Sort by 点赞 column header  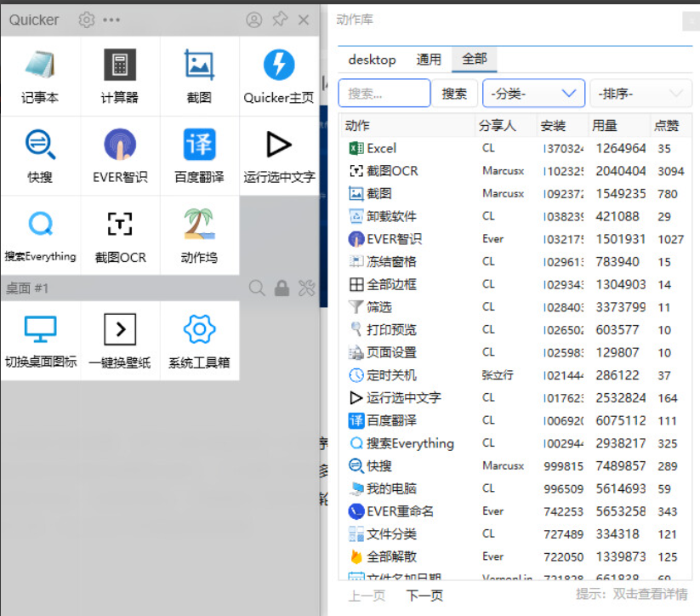pyautogui.click(x=671, y=126)
